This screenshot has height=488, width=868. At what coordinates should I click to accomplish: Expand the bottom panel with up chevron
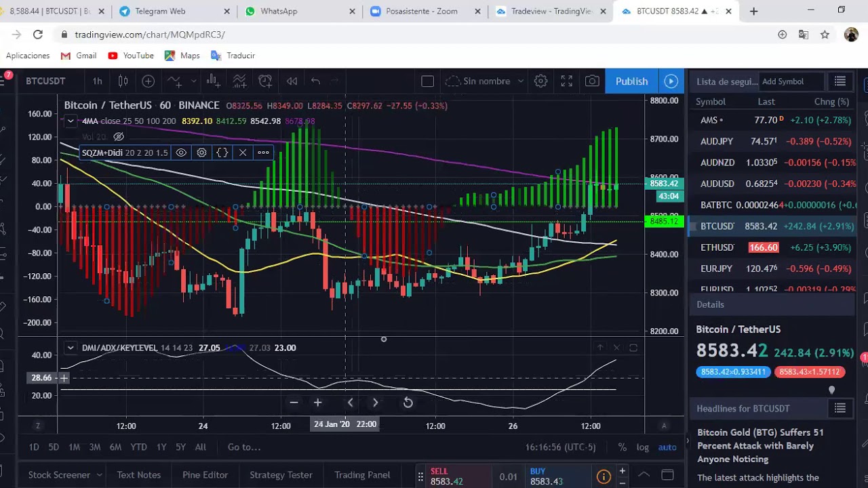(x=644, y=475)
